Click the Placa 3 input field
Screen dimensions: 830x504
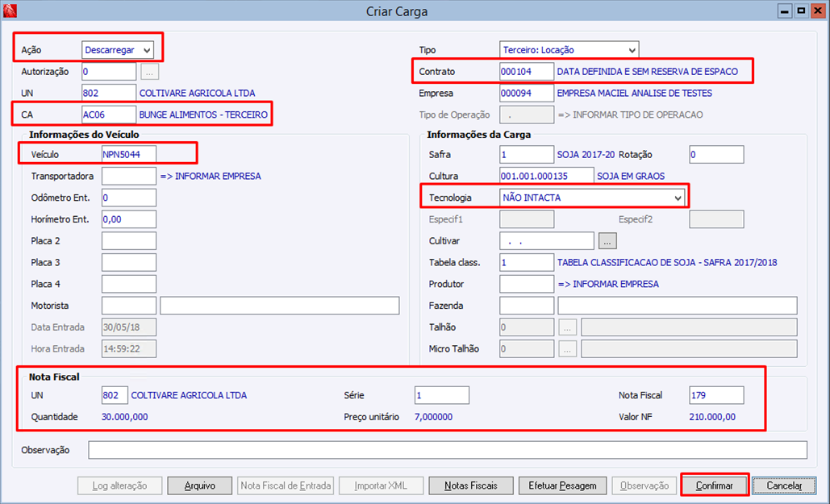(129, 263)
